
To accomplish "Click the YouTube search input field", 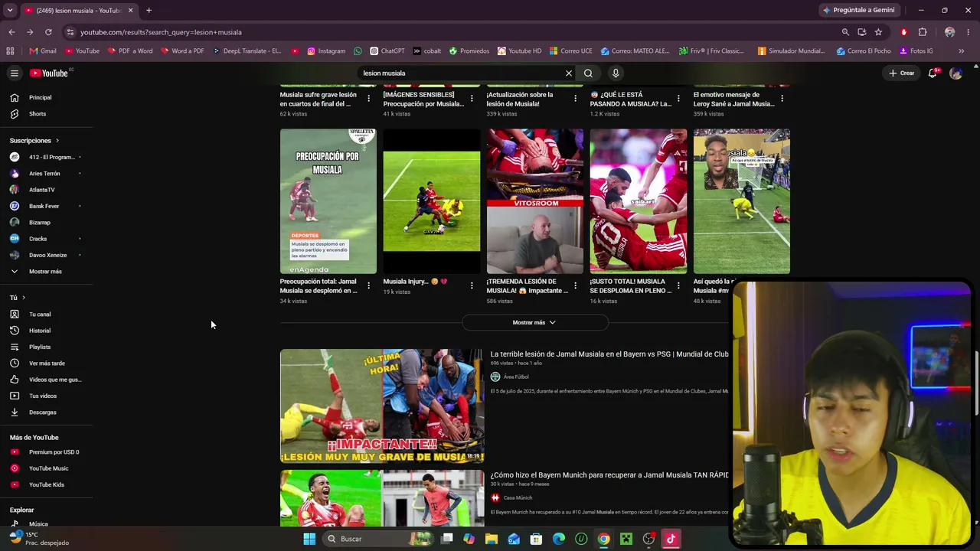I will [x=462, y=73].
